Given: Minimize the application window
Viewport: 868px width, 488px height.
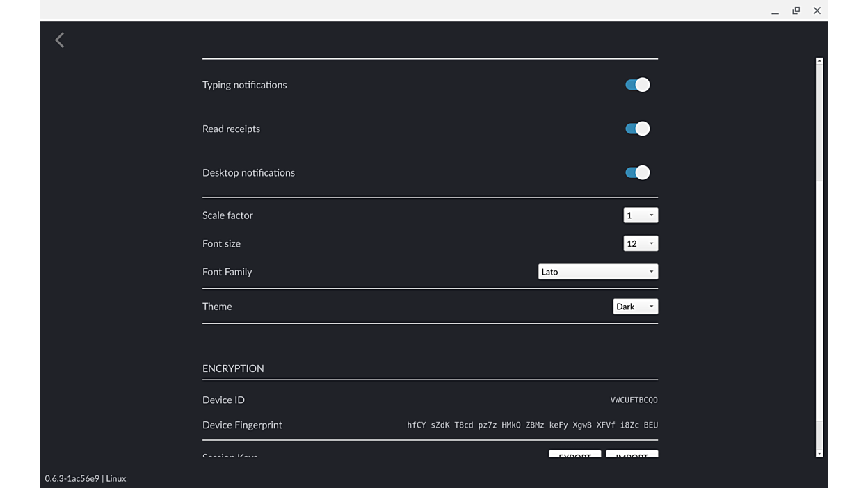Looking at the screenshot, I should pyautogui.click(x=775, y=11).
